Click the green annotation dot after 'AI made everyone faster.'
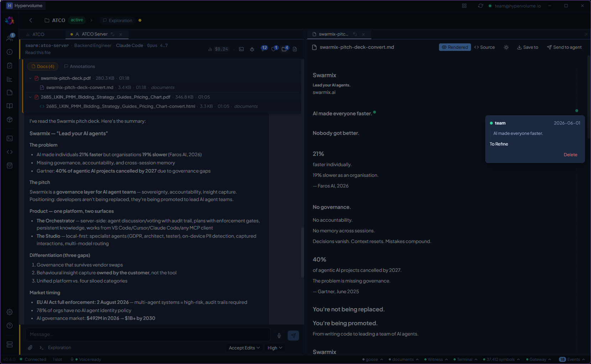591x364 pixels. (x=375, y=112)
